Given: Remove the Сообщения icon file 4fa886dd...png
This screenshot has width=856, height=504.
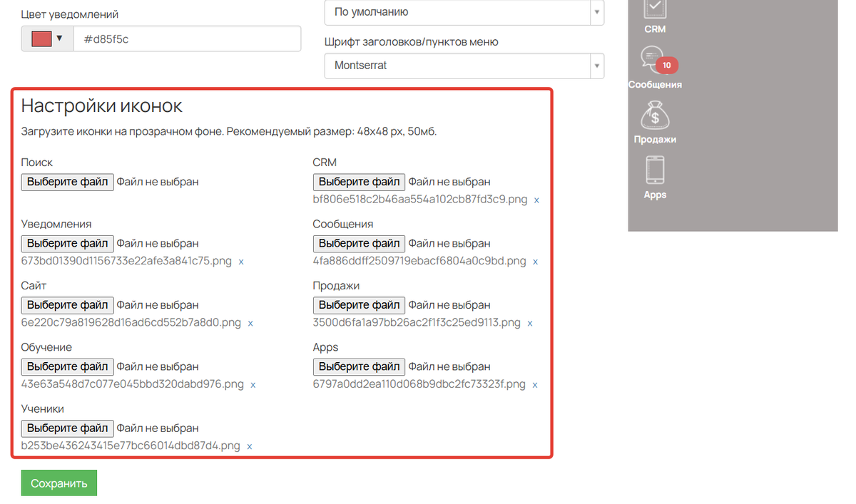Looking at the screenshot, I should click(x=536, y=262).
